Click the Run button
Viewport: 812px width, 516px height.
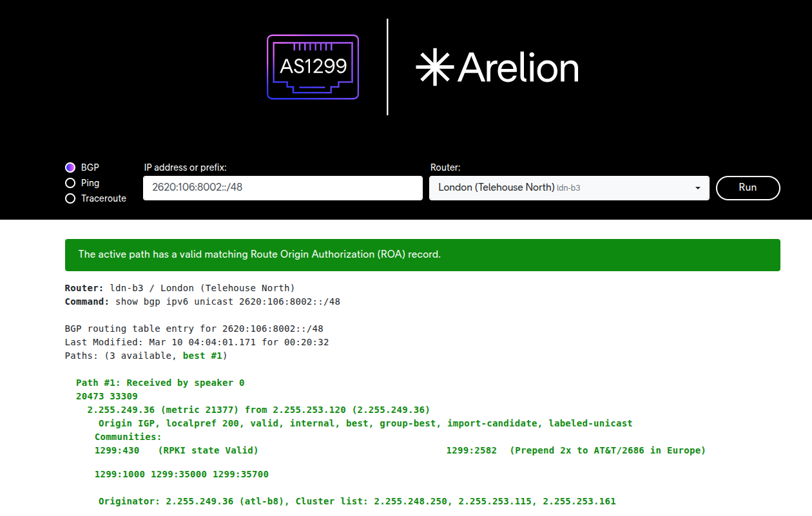click(748, 187)
